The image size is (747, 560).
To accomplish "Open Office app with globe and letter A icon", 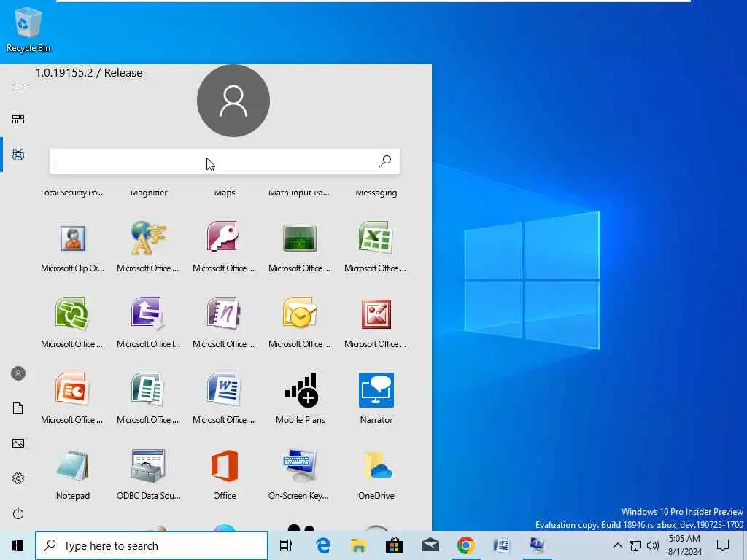I will point(148,247).
